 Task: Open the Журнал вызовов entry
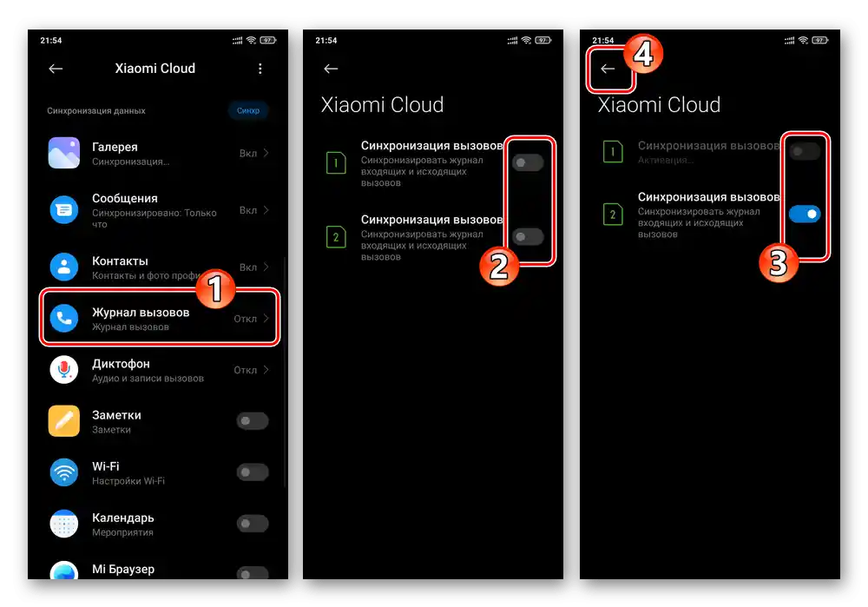(x=160, y=317)
